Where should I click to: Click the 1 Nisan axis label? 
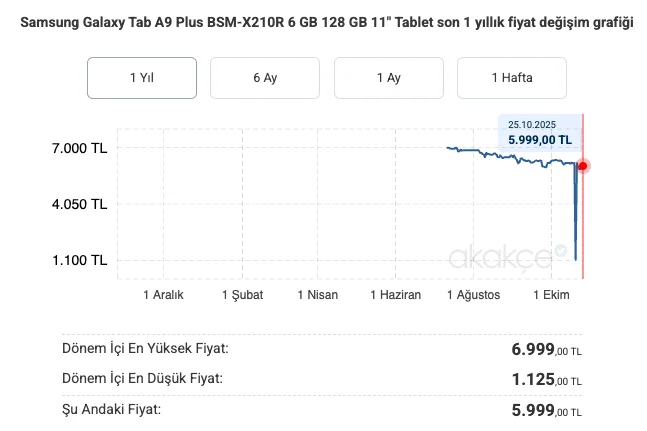tap(318, 295)
